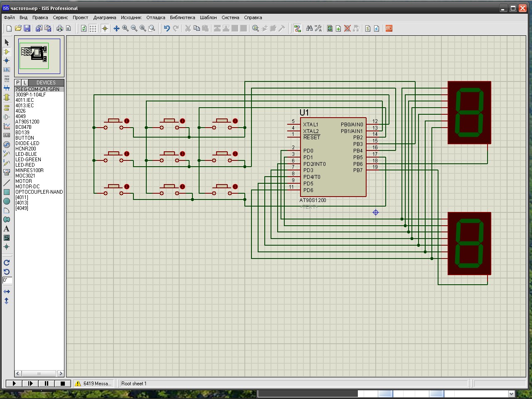
Task: Toggle Wire Autorouter in the toolbar
Action: coord(297,28)
